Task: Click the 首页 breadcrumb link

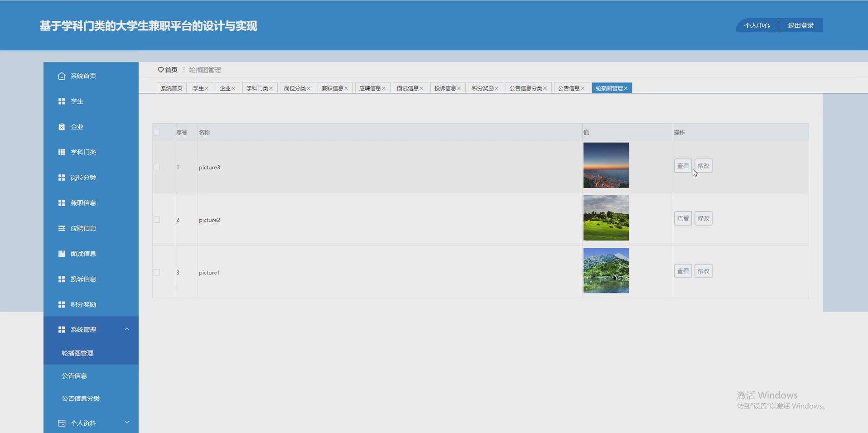Action: click(x=171, y=70)
